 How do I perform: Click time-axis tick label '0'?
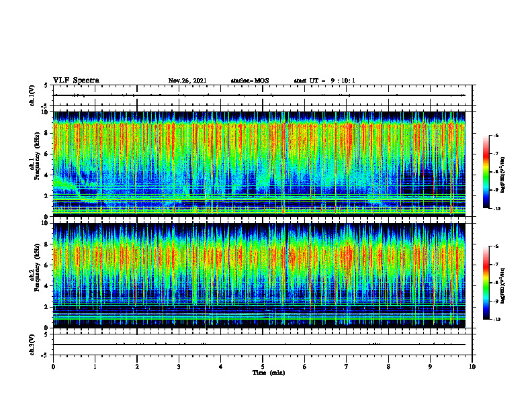point(53,367)
